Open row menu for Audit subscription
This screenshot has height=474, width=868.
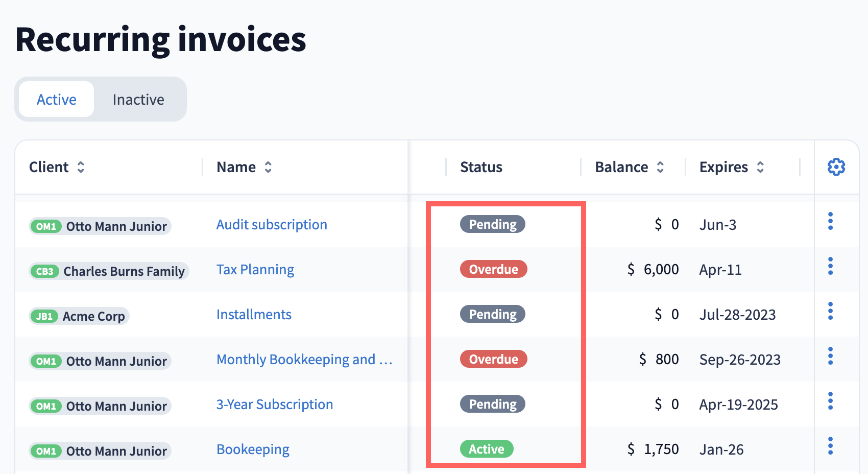pos(830,221)
